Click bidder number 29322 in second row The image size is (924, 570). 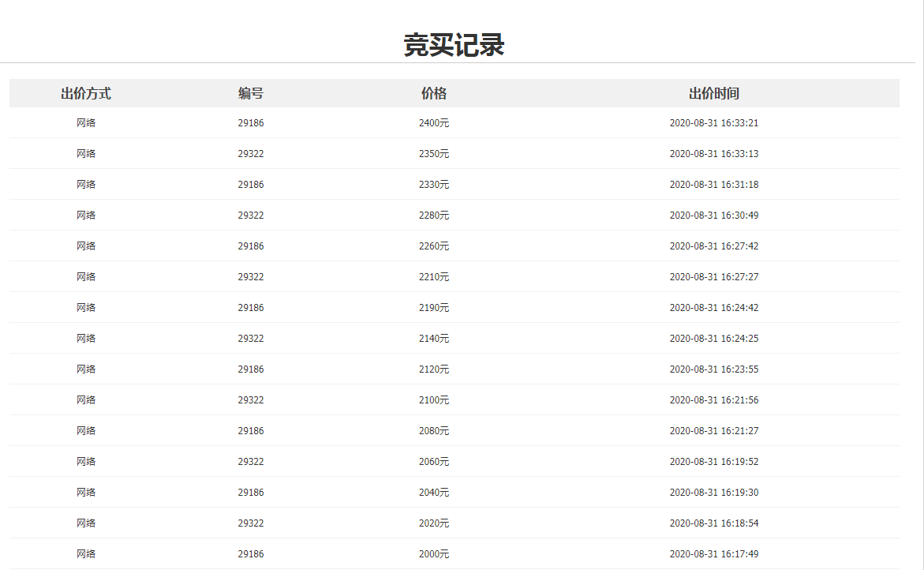coord(250,153)
